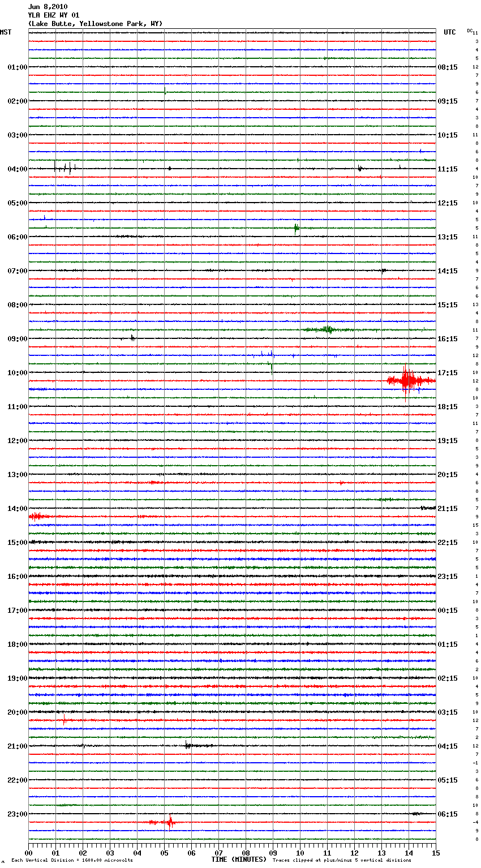Image resolution: width=481 pixels, height=868 pixels.
Task: Select the 23:00 MST time label
Action: pyautogui.click(x=18, y=814)
